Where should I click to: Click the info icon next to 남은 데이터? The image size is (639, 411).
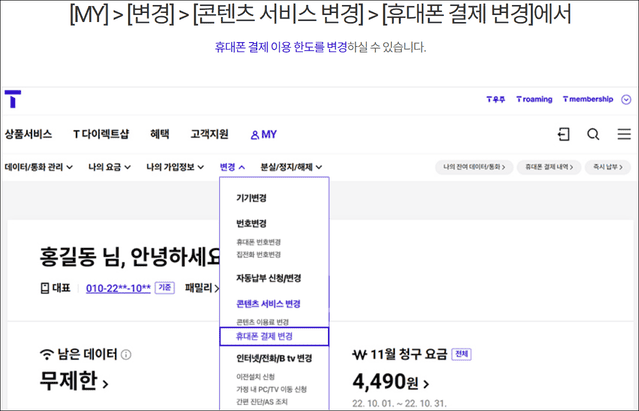[126, 355]
